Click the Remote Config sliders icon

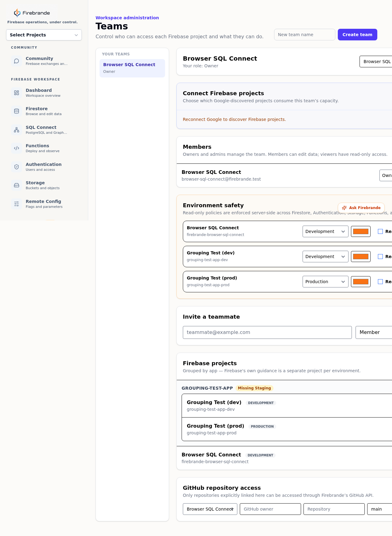[x=17, y=204]
